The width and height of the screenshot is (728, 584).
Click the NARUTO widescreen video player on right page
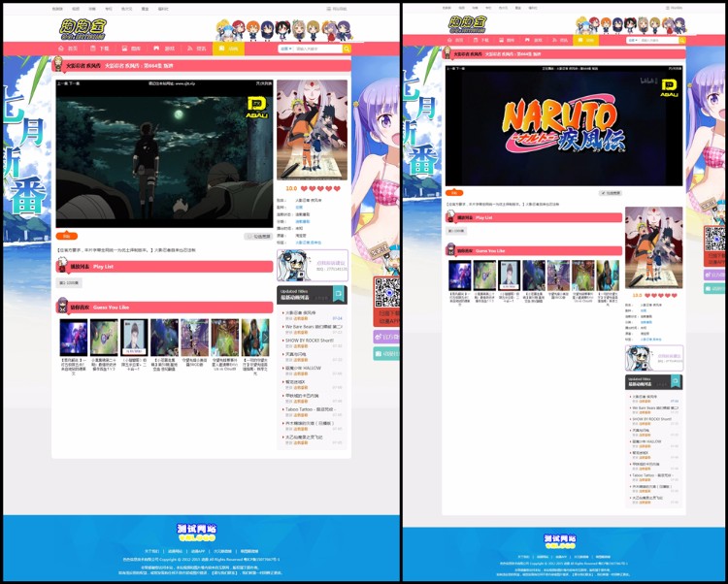[564, 126]
